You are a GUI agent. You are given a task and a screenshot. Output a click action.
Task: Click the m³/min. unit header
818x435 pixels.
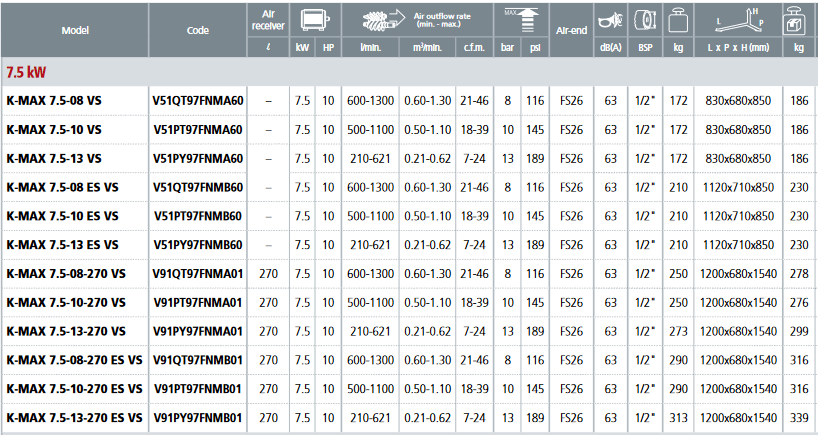[x=427, y=47]
